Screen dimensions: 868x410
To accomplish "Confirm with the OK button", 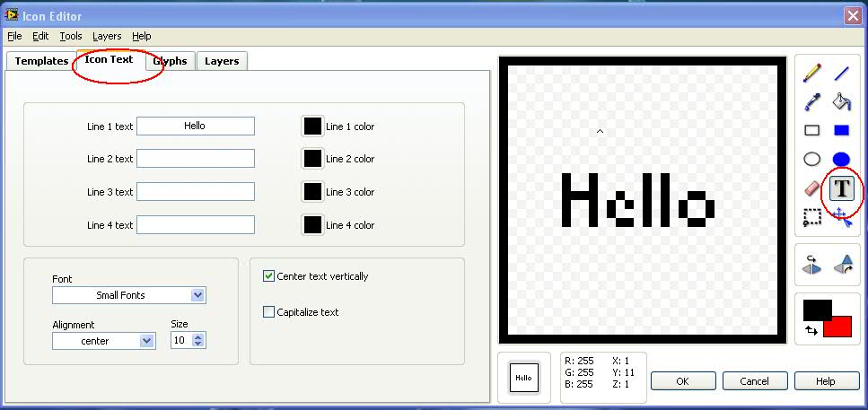I will (x=683, y=381).
